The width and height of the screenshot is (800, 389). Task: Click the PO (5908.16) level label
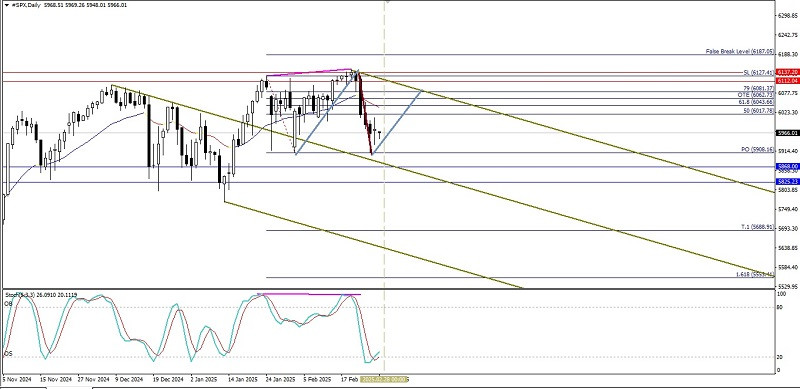coord(757,150)
